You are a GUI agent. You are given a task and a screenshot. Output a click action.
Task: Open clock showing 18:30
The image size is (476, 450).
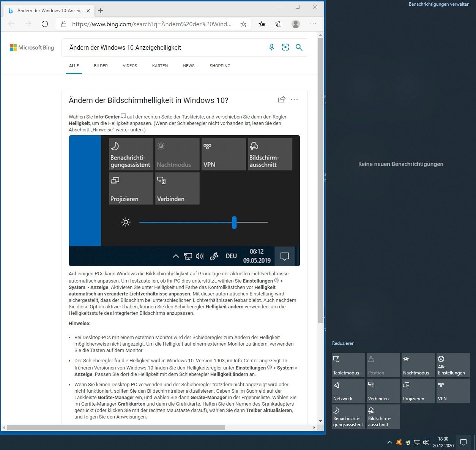[x=443, y=442]
